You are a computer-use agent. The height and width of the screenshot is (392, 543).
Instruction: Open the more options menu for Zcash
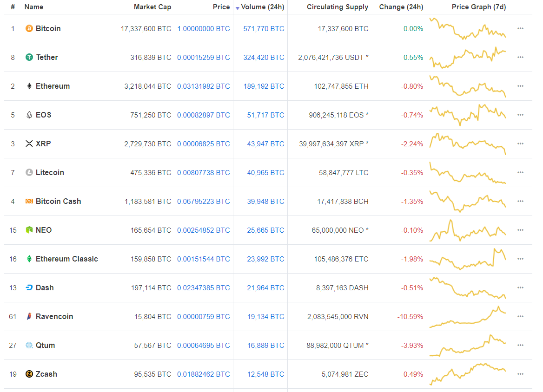point(520,374)
